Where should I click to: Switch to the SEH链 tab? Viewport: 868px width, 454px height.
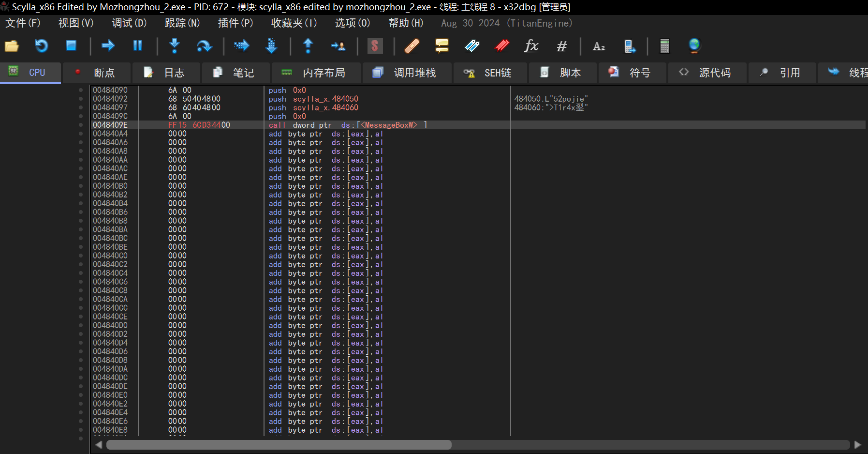[490, 73]
